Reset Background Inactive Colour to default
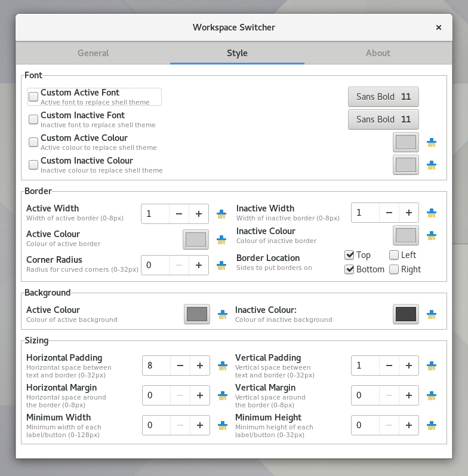Viewport: 468px width, 476px height. pyautogui.click(x=431, y=314)
